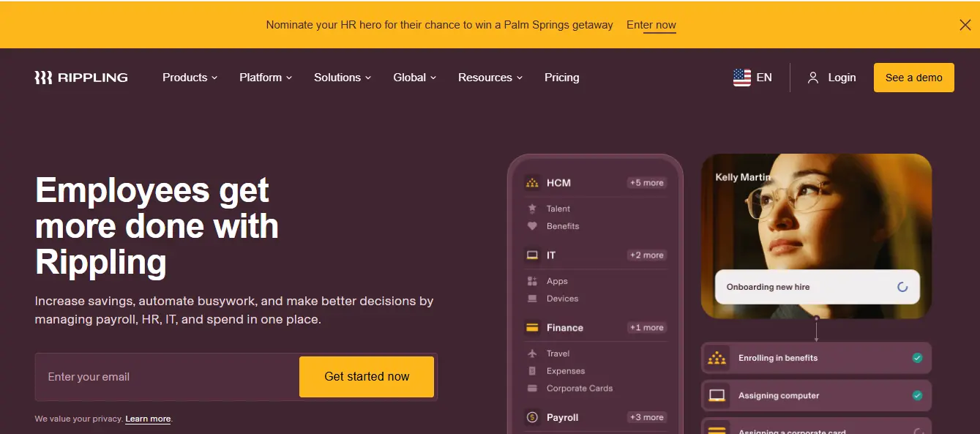Click the Finance section heading

click(565, 328)
